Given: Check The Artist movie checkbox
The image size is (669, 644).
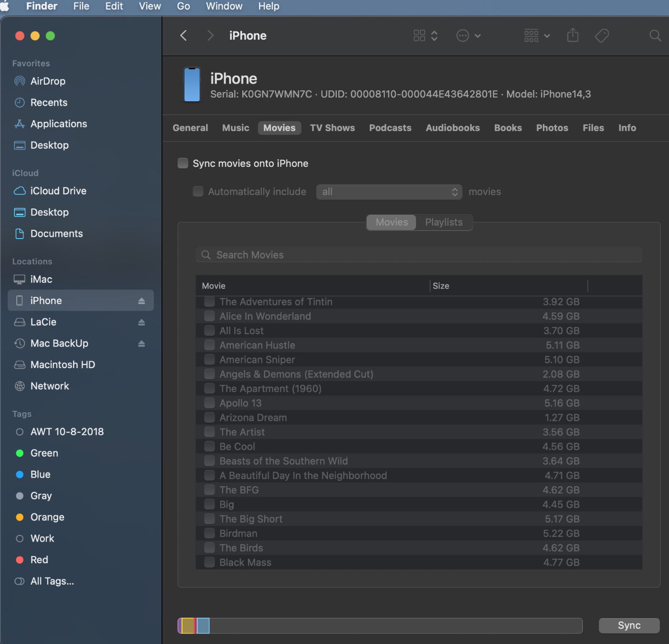Looking at the screenshot, I should (x=209, y=432).
